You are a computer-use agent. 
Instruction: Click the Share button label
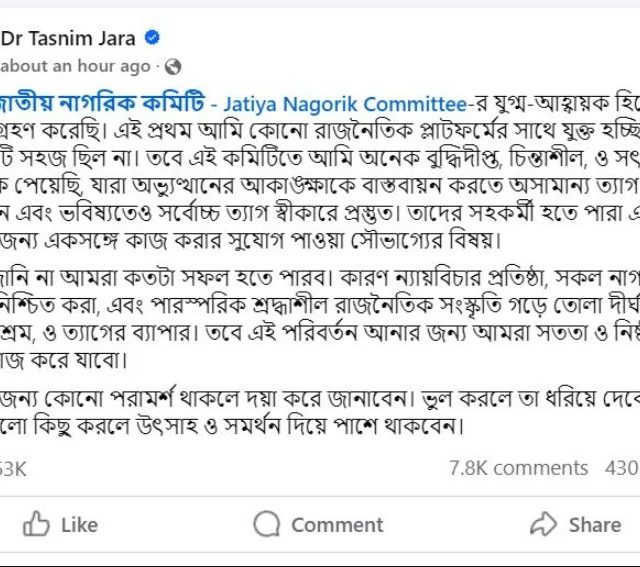click(x=595, y=525)
